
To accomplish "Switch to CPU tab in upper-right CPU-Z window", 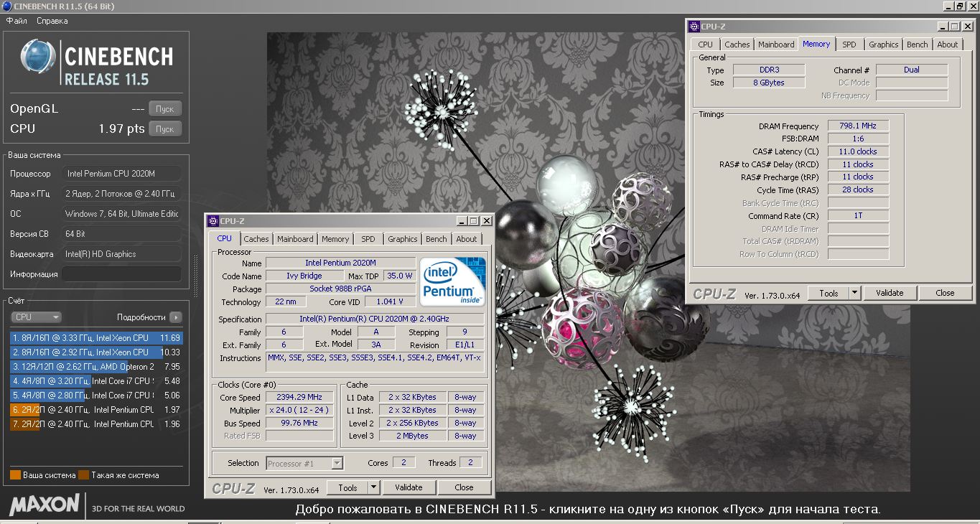I will 706,45.
